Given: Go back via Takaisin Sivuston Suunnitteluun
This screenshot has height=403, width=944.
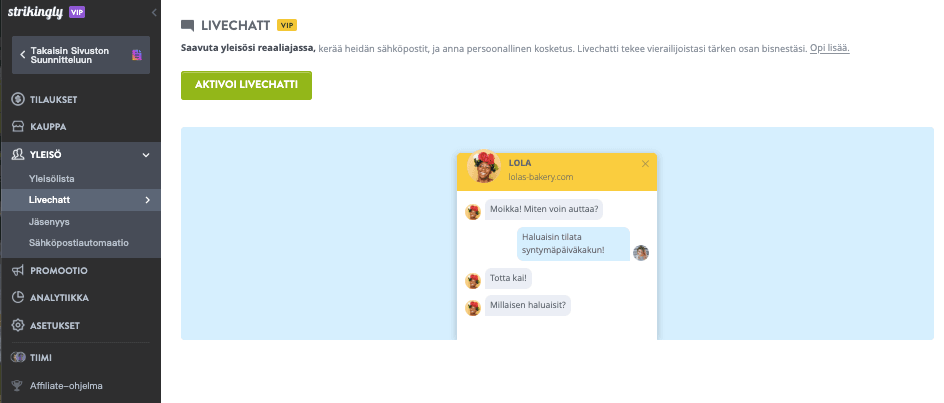Looking at the screenshot, I should [81, 55].
